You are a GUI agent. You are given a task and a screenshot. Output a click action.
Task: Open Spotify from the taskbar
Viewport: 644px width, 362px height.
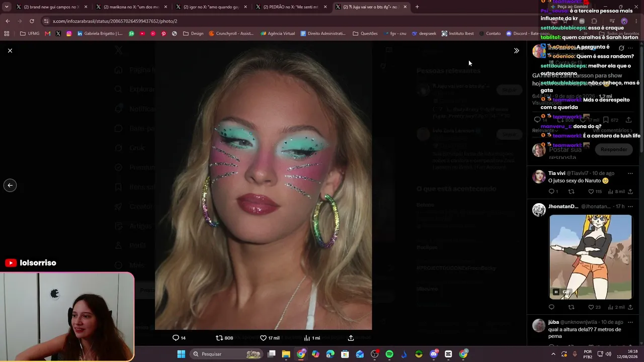point(389,354)
